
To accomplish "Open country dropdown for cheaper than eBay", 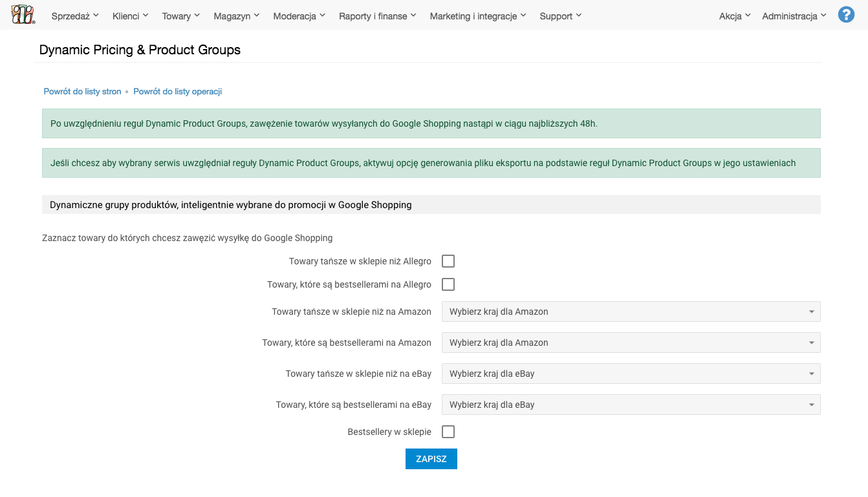I will coord(631,374).
